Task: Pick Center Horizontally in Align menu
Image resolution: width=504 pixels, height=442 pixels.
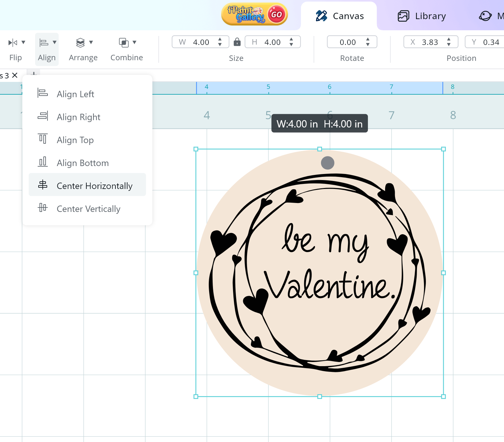Action: [94, 186]
